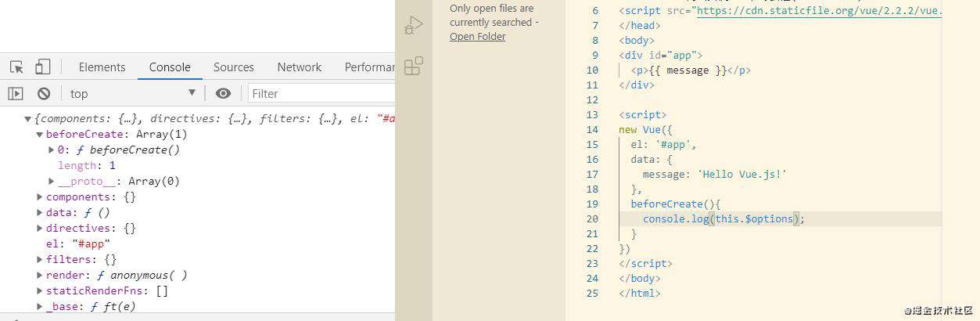Show the console sidebar icon
The image size is (980, 321).
pyautogui.click(x=16, y=93)
